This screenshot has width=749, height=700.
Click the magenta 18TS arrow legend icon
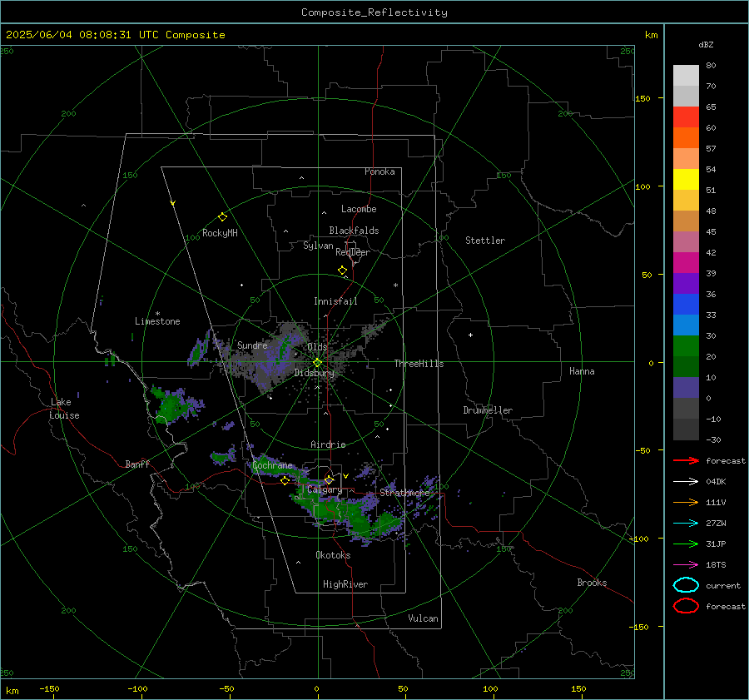tap(686, 565)
